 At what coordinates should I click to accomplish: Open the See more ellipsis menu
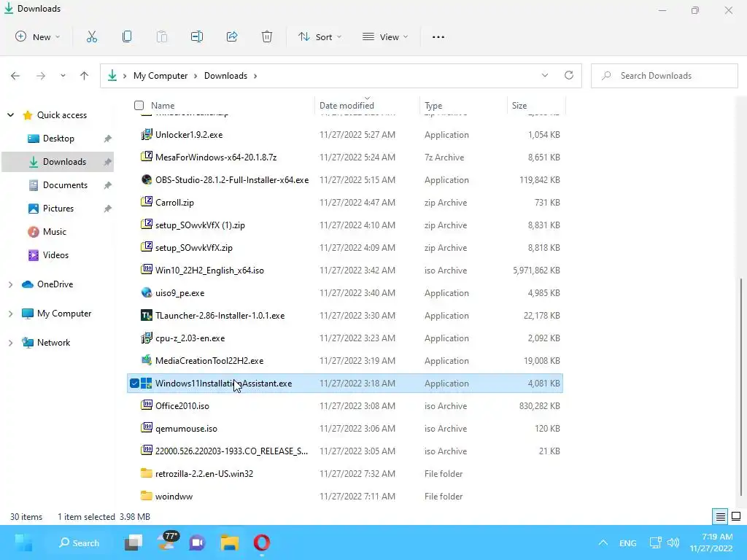pyautogui.click(x=438, y=36)
